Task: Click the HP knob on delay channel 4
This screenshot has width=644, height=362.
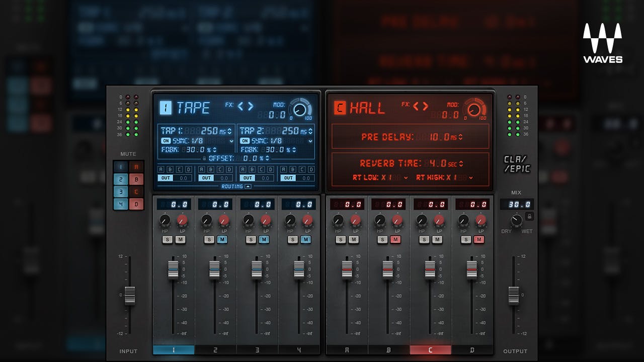Action: tap(290, 220)
